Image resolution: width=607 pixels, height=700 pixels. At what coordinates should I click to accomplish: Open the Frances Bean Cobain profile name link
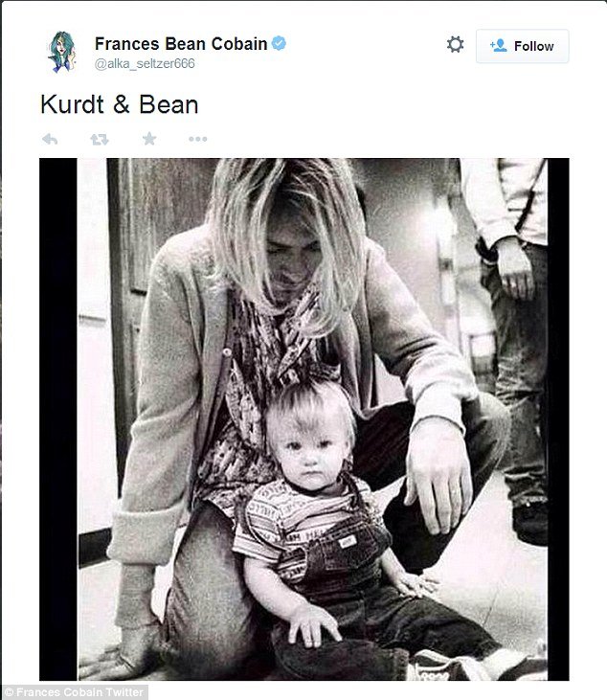[x=180, y=44]
